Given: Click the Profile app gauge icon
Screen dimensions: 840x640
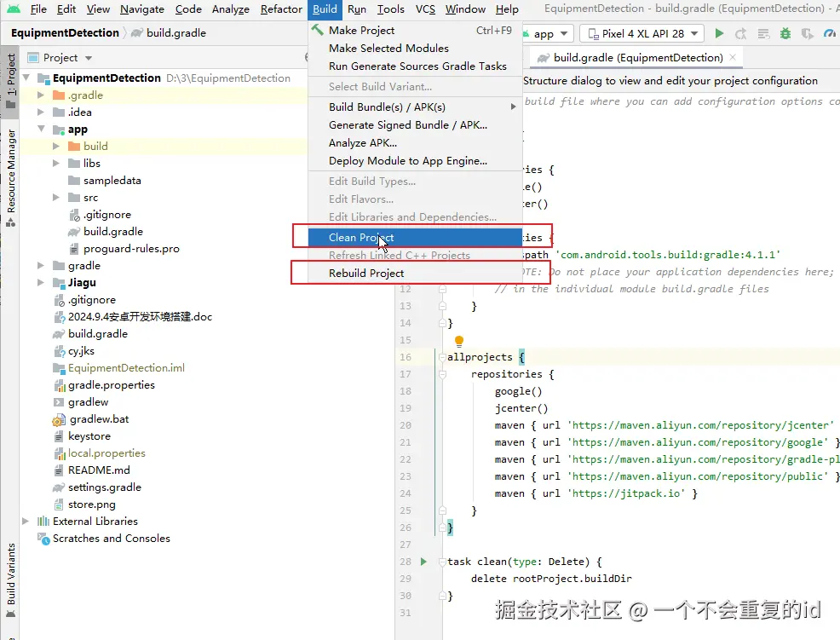Looking at the screenshot, I should coord(829,34).
